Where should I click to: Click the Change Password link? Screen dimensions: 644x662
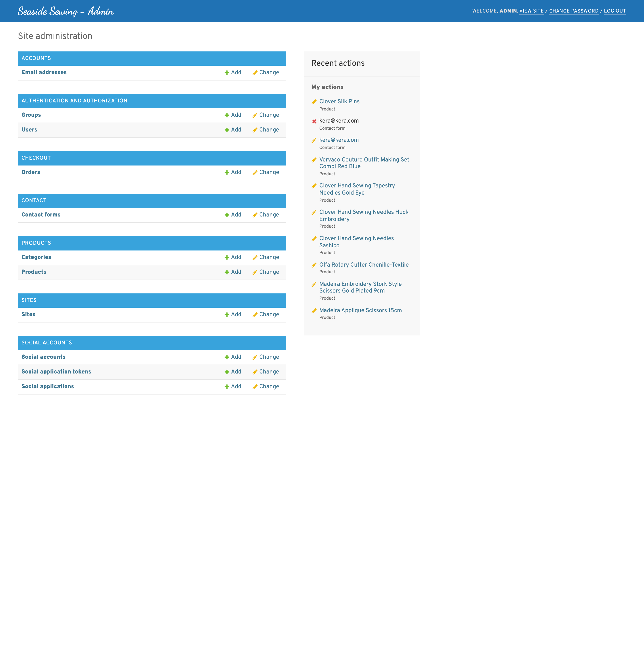coord(574,11)
